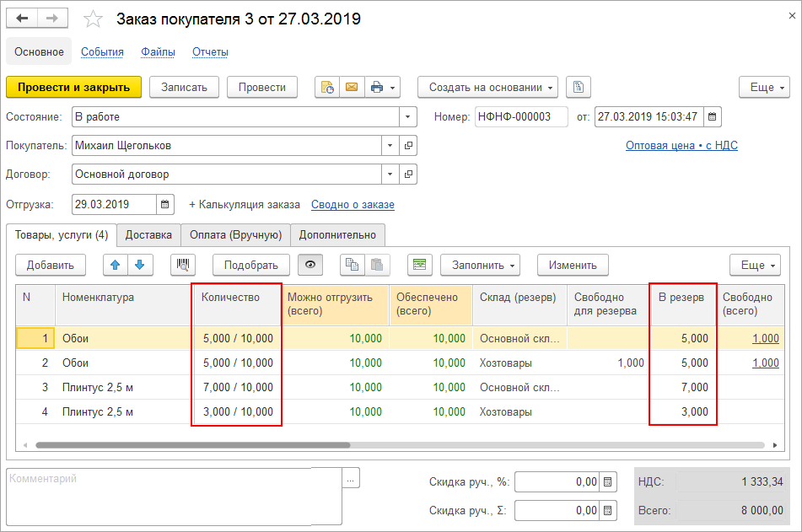
Task: Select Плинтус 2,5 м cell in row 3
Action: click(x=123, y=388)
